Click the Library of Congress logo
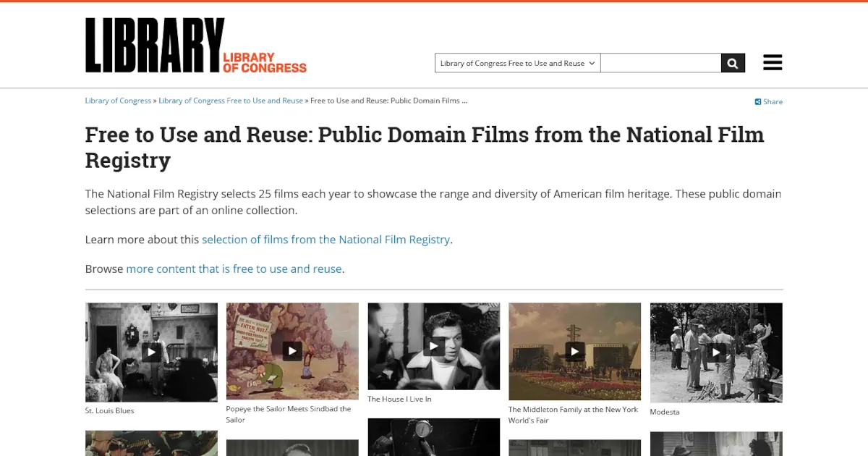 coord(196,46)
